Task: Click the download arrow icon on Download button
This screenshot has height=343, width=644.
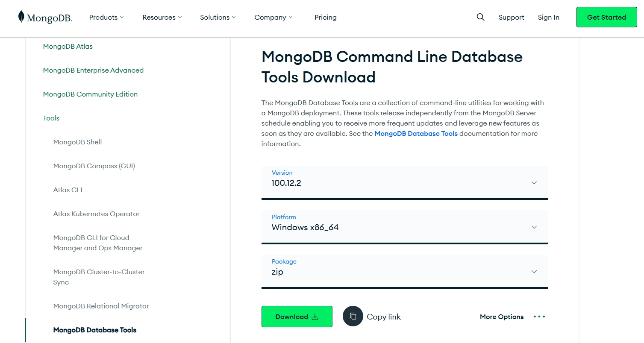Action: click(315, 317)
